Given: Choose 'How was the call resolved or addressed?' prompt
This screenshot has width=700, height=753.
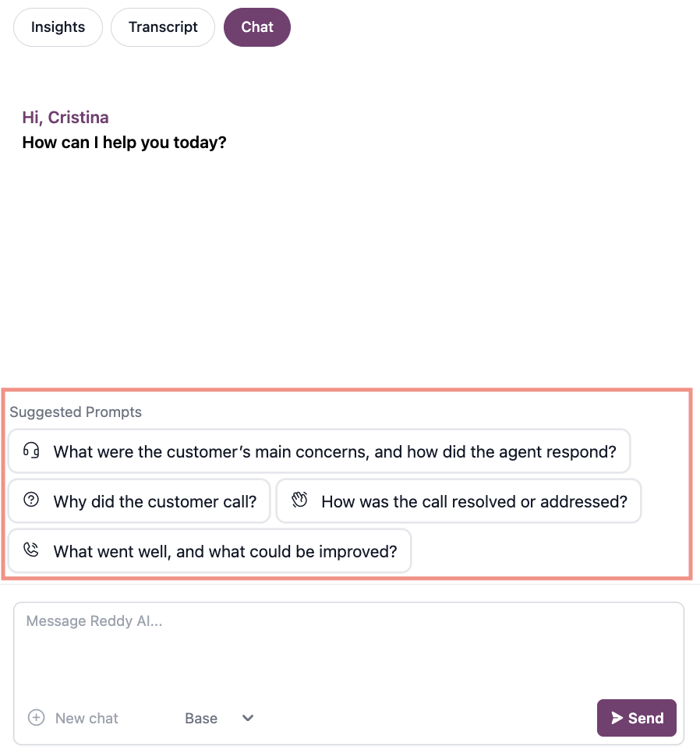Looking at the screenshot, I should click(458, 501).
